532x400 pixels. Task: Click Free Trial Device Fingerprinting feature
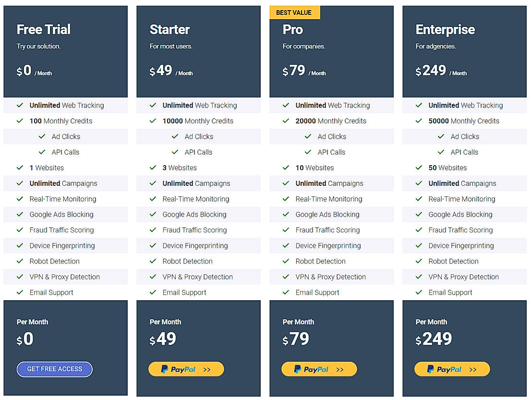(x=62, y=246)
